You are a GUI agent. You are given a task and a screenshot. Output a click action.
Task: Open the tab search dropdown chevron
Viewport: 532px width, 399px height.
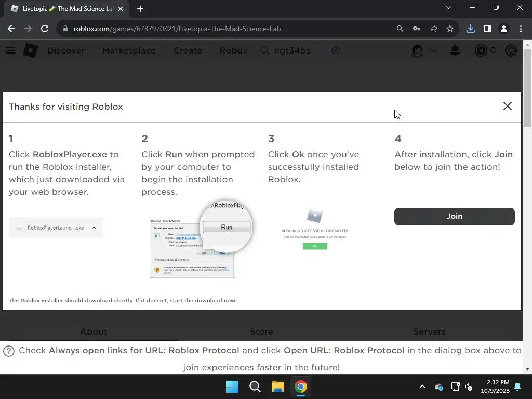coord(448,7)
